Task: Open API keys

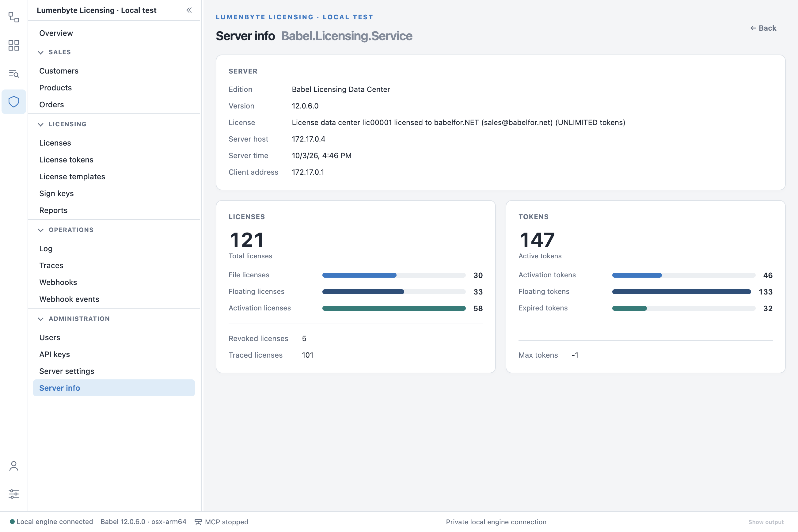Action: [x=114, y=355]
